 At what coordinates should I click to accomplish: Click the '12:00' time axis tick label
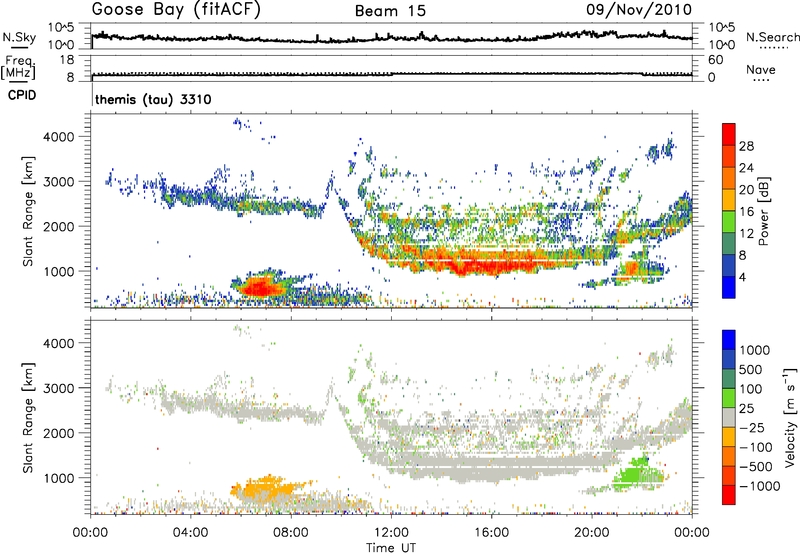pos(391,532)
